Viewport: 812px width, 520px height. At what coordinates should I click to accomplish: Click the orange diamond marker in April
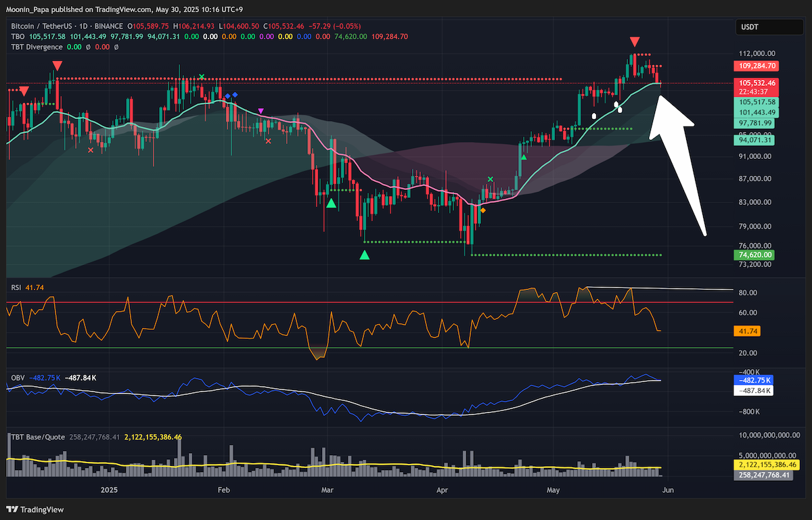(x=482, y=210)
